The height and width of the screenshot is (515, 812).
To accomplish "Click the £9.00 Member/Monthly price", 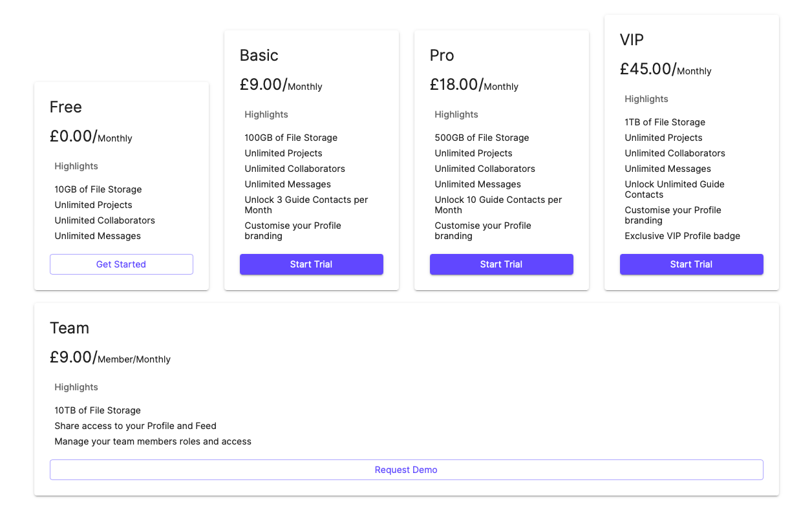I will coord(111,357).
